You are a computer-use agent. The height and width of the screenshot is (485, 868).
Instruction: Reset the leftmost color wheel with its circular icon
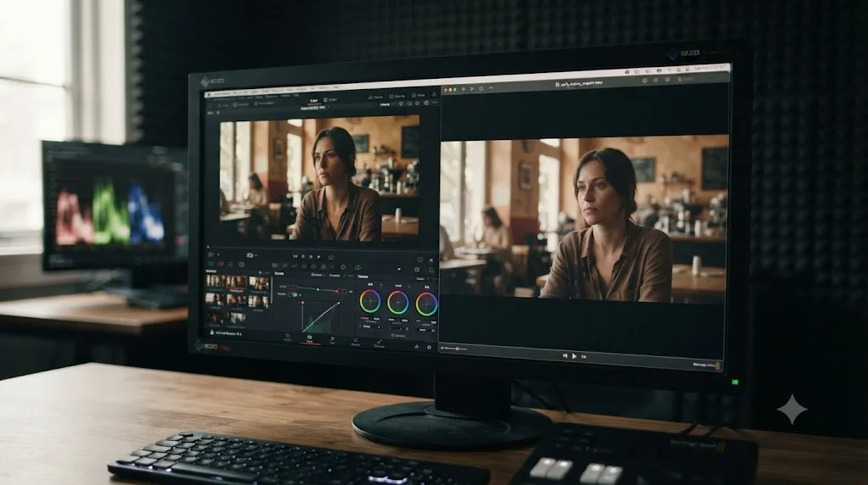[381, 285]
